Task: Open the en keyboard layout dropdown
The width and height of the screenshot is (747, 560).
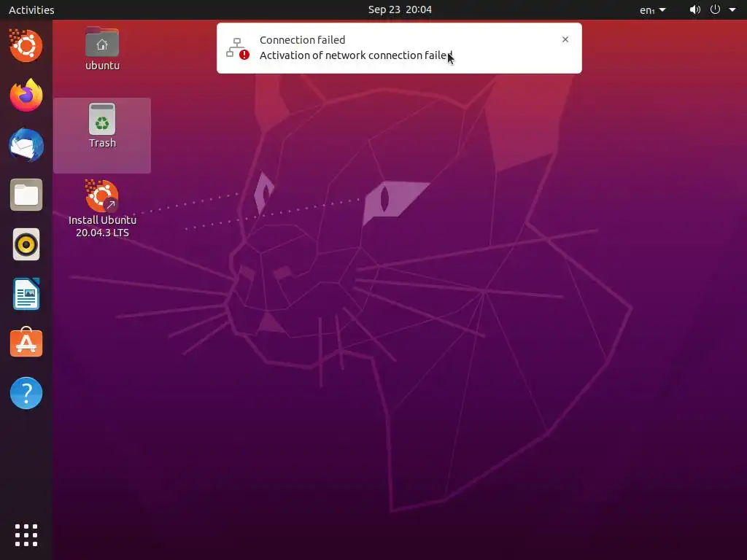Action: (x=653, y=10)
